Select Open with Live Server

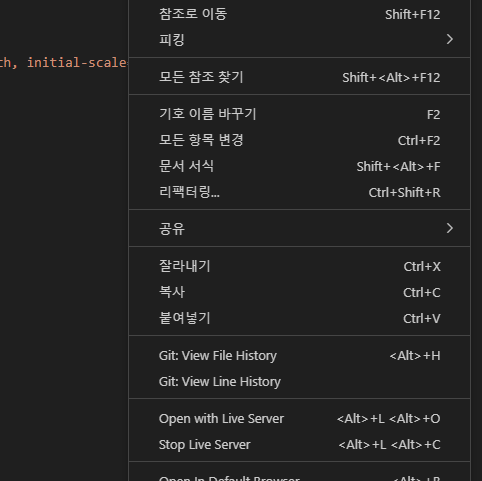pos(299,418)
